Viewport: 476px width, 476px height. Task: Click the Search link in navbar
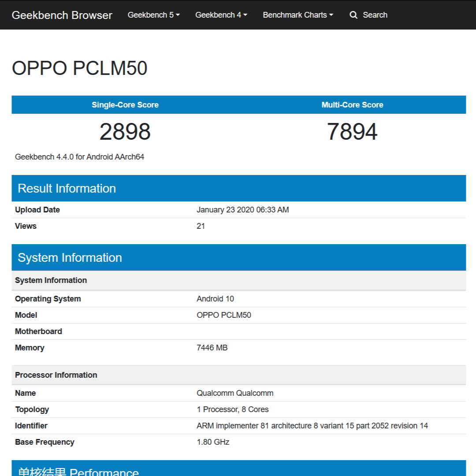tap(375, 15)
